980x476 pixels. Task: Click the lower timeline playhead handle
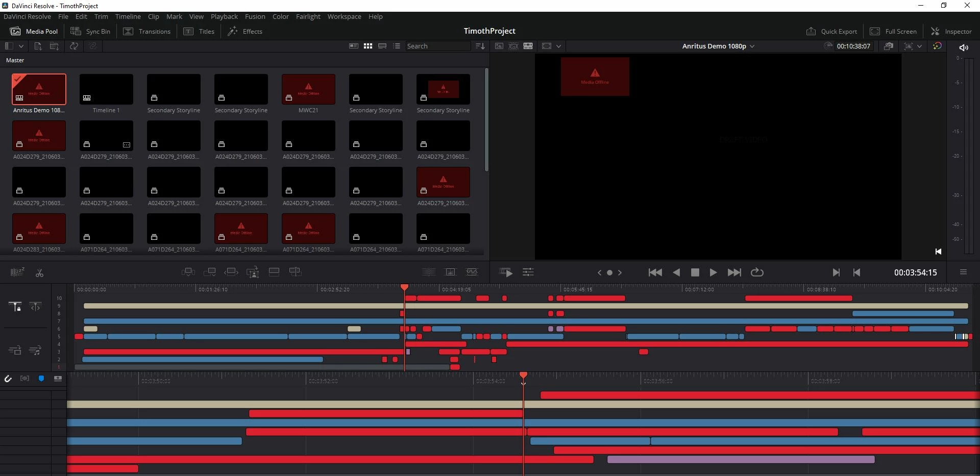pos(523,375)
